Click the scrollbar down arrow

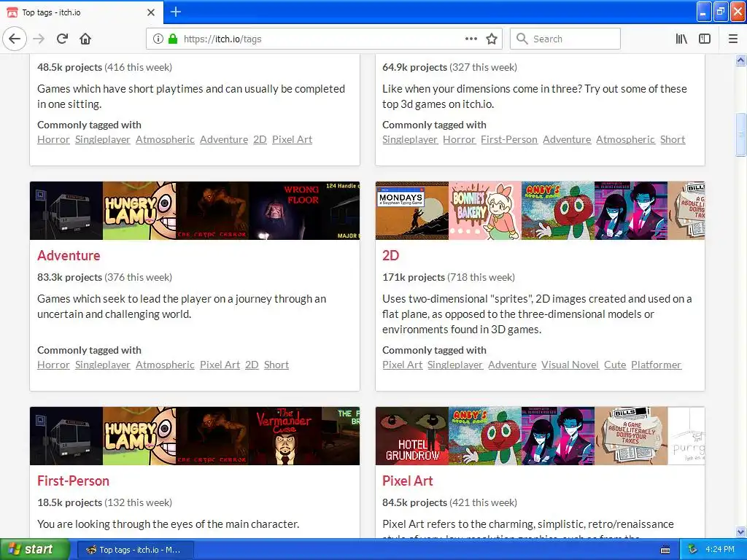tap(740, 532)
